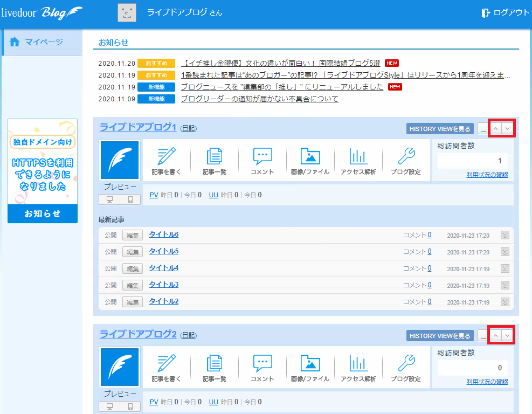532x414 pixels.
Task: Open 利用状況の確認 for ライブドアブログ1
Action: [487, 175]
